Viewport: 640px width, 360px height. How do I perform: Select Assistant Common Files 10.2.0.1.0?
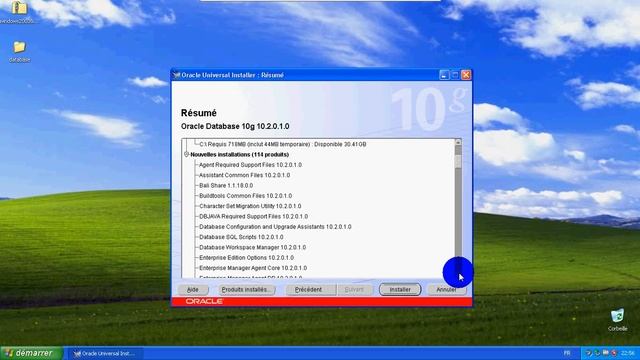coord(244,175)
